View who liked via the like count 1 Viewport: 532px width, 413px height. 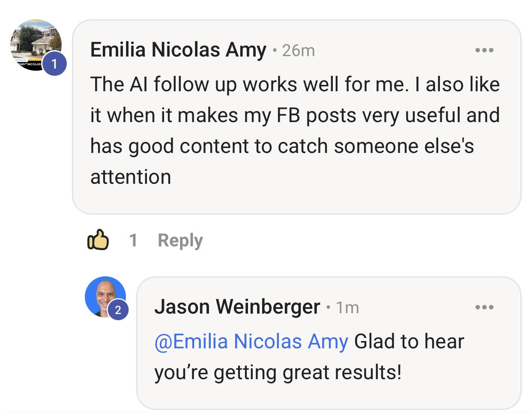click(133, 240)
